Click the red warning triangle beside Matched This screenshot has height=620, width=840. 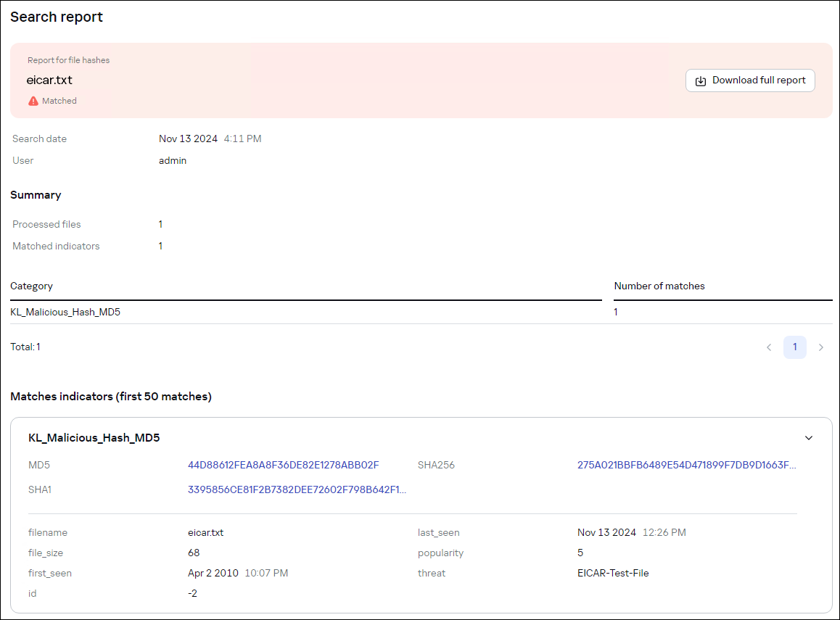(x=33, y=100)
